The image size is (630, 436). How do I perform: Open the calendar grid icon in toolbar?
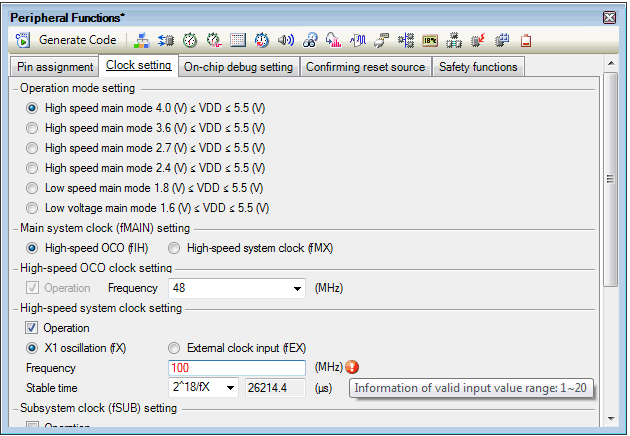(238, 41)
